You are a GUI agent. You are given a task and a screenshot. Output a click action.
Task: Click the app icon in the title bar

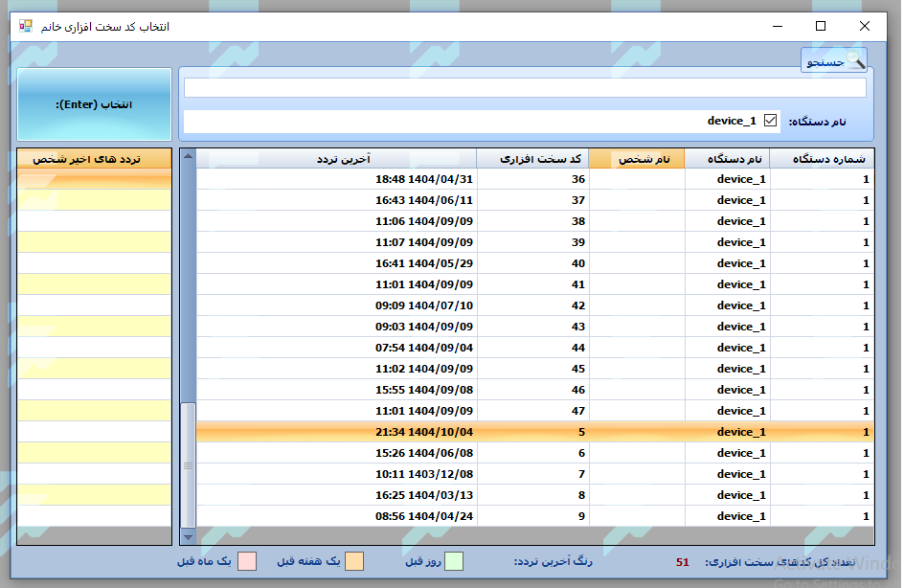coord(26,27)
